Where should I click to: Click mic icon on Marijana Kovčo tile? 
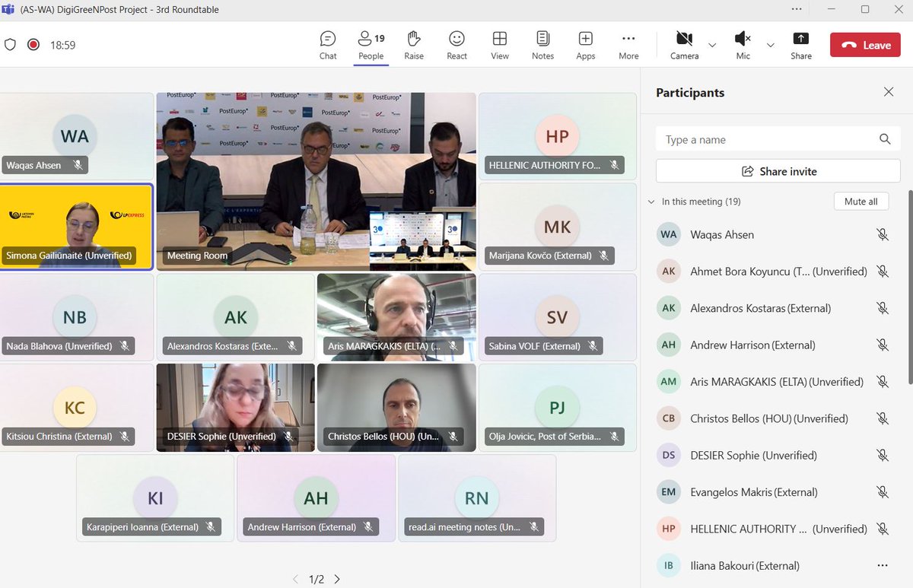click(x=604, y=256)
